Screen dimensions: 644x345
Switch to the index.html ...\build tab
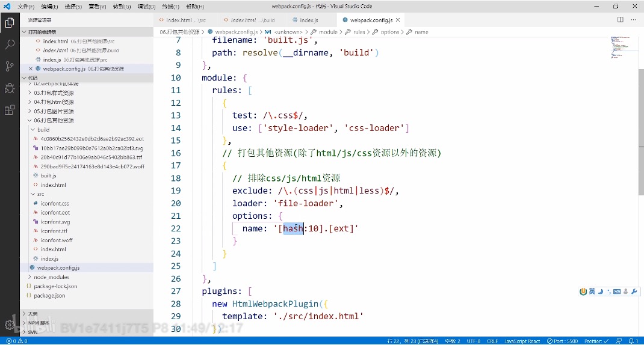click(x=250, y=20)
